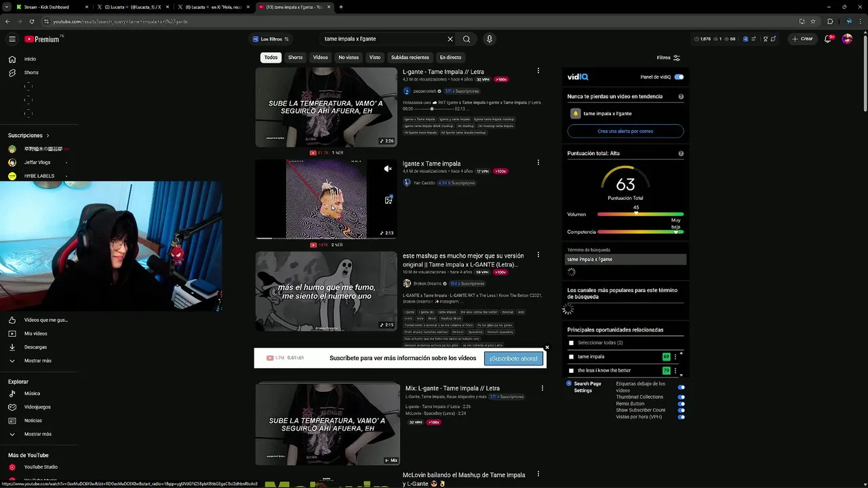Image resolution: width=868 pixels, height=488 pixels.
Task: Check the 'tame impala' keyword checkbox
Action: [x=571, y=357]
